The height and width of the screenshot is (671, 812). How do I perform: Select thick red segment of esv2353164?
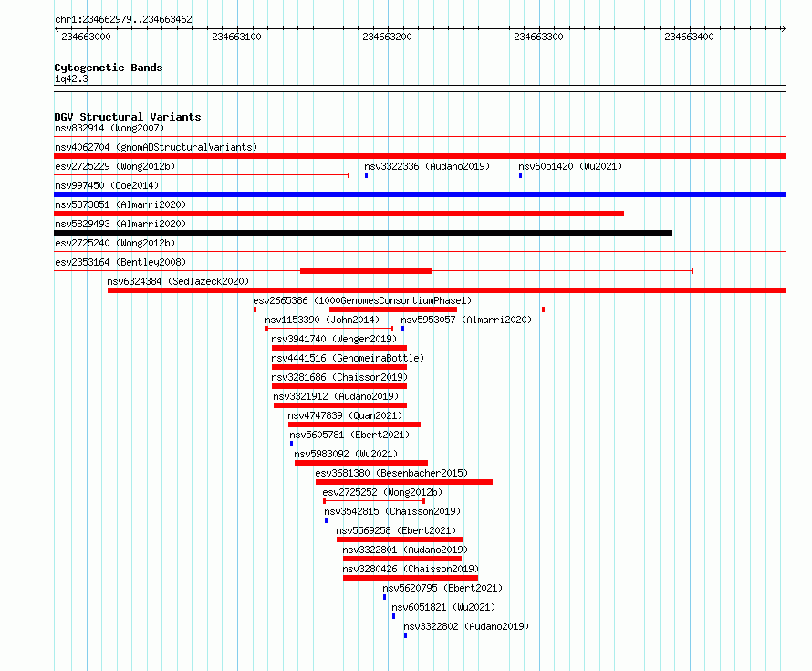366,271
